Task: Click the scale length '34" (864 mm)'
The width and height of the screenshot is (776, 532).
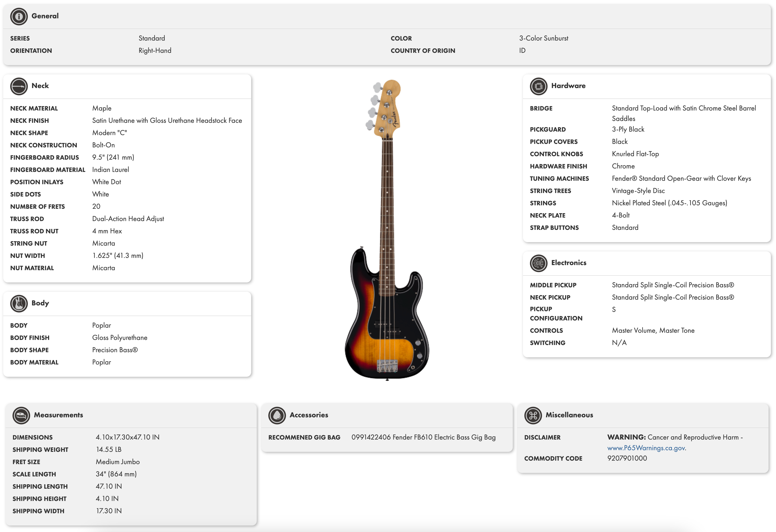Action: [116, 474]
